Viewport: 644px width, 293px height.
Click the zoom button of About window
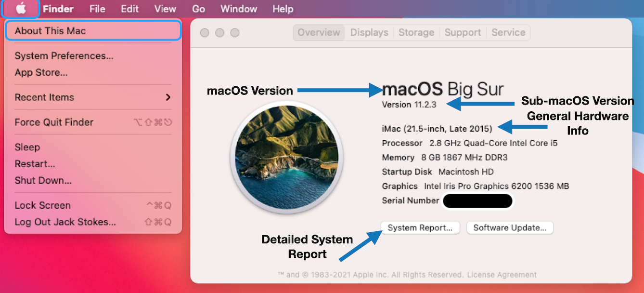[234, 33]
